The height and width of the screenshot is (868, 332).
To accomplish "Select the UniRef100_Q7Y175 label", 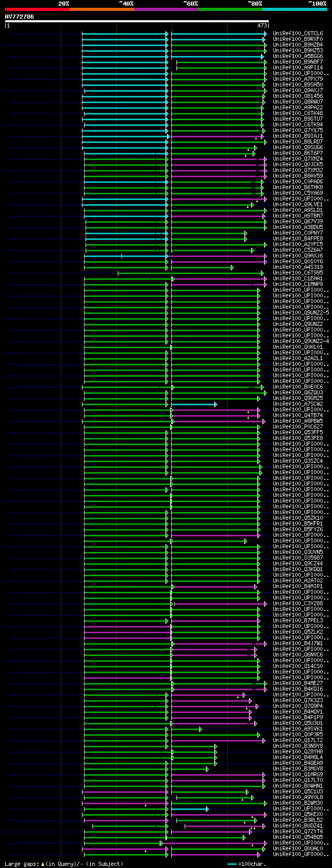I will point(298,131).
